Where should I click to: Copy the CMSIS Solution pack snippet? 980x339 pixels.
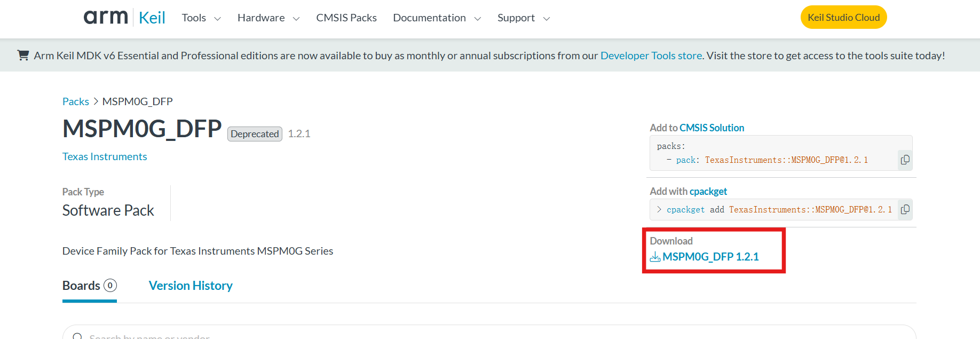pos(905,160)
